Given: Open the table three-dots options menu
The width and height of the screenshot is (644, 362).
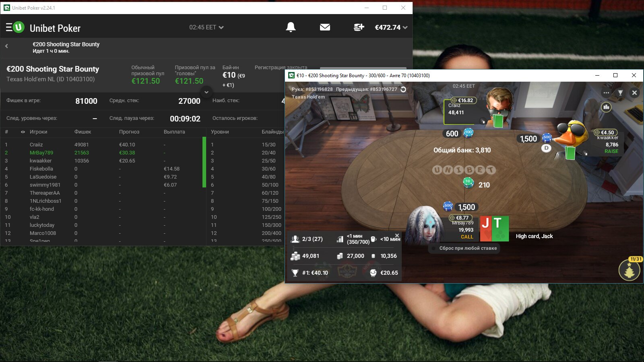Looking at the screenshot, I should [x=606, y=93].
